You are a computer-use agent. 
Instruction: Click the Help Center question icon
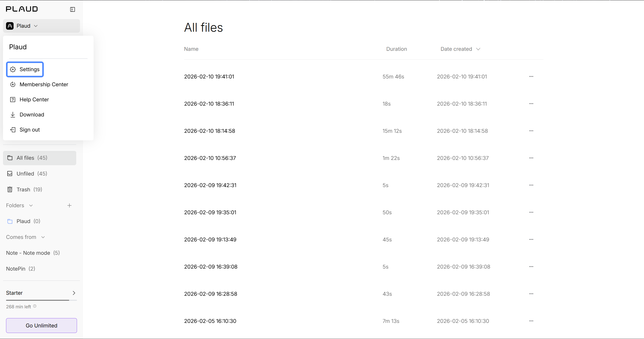point(13,100)
